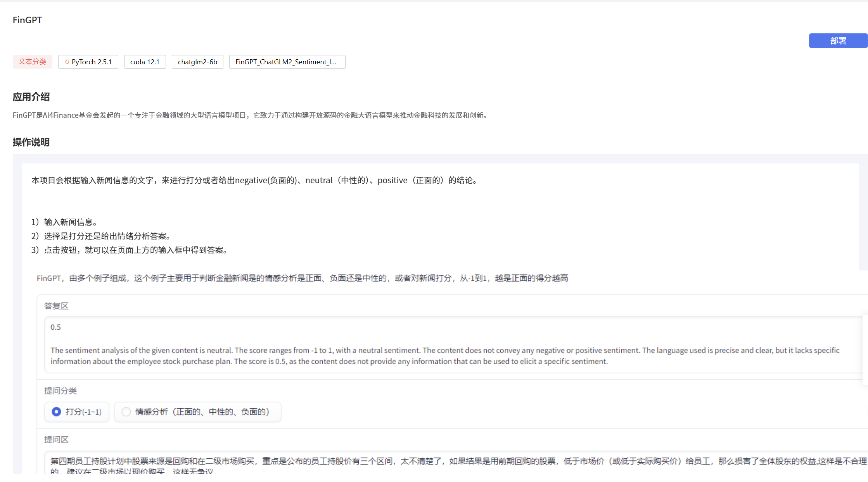This screenshot has width=868, height=482.
Task: Click the 操作说明 section heading
Action: click(x=31, y=142)
